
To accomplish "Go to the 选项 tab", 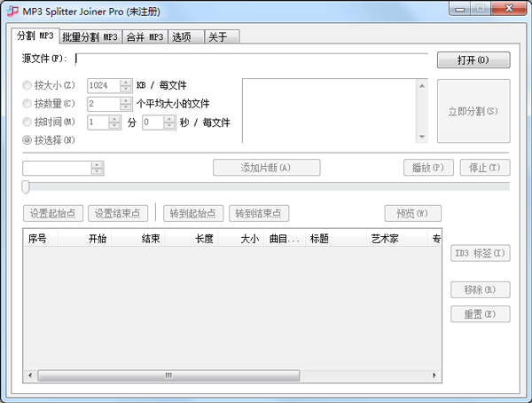I will point(181,37).
